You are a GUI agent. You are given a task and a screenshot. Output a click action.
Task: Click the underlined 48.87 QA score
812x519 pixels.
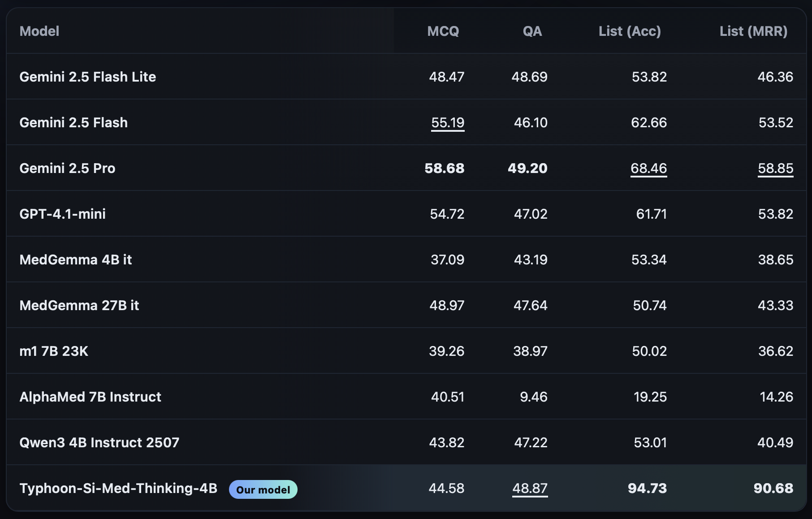[530, 489]
